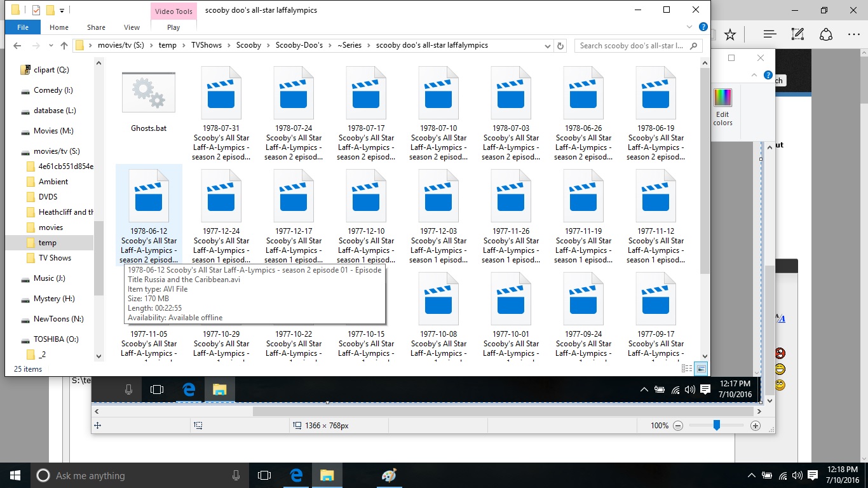Open the address bar history dropdown arrow
The height and width of the screenshot is (488, 868).
point(548,46)
